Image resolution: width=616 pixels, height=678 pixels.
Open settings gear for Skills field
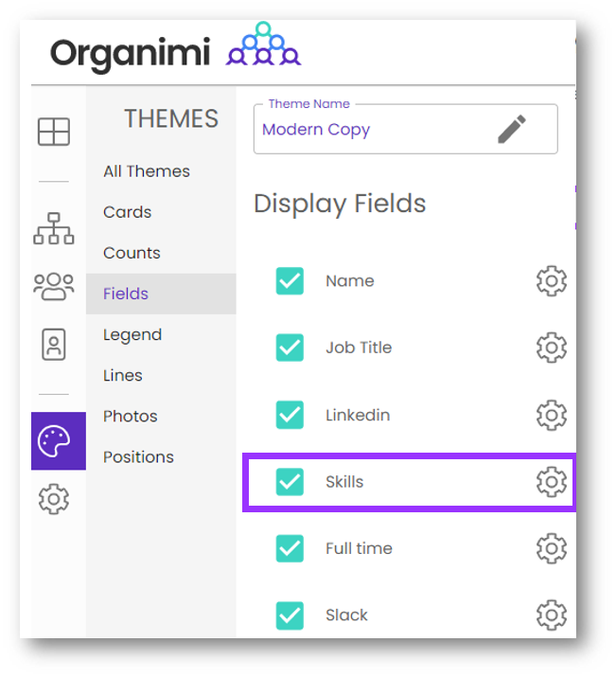[x=551, y=482]
